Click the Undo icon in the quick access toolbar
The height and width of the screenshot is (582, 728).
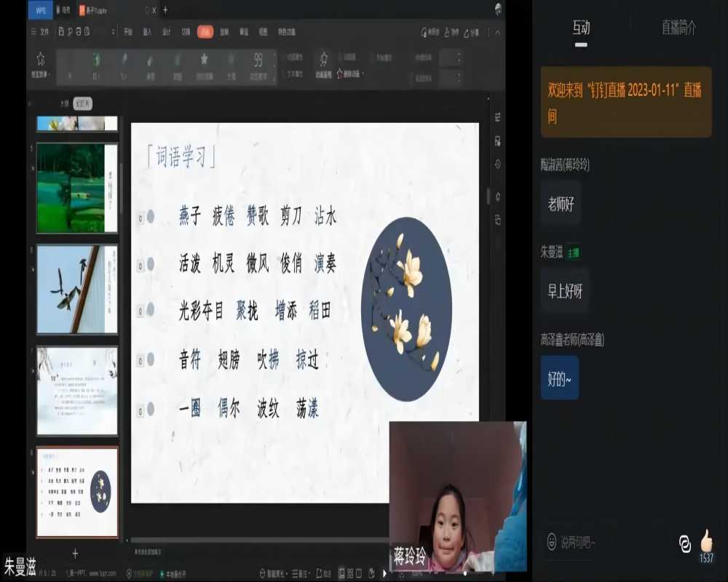pyautogui.click(x=78, y=31)
